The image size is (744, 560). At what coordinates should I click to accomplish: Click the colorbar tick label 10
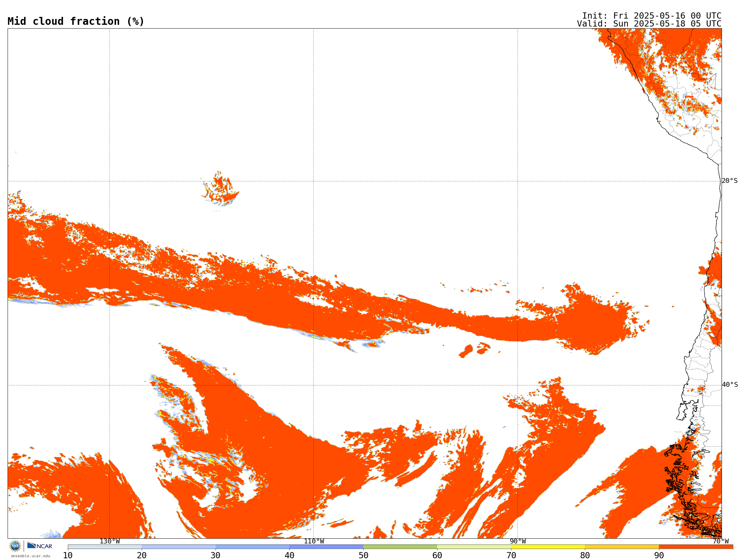coord(68,556)
